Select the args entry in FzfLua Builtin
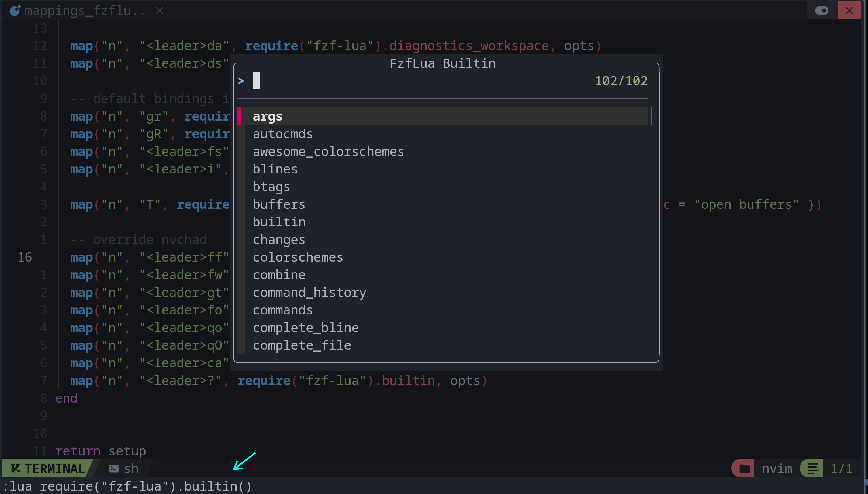This screenshot has width=868, height=494. (x=443, y=116)
